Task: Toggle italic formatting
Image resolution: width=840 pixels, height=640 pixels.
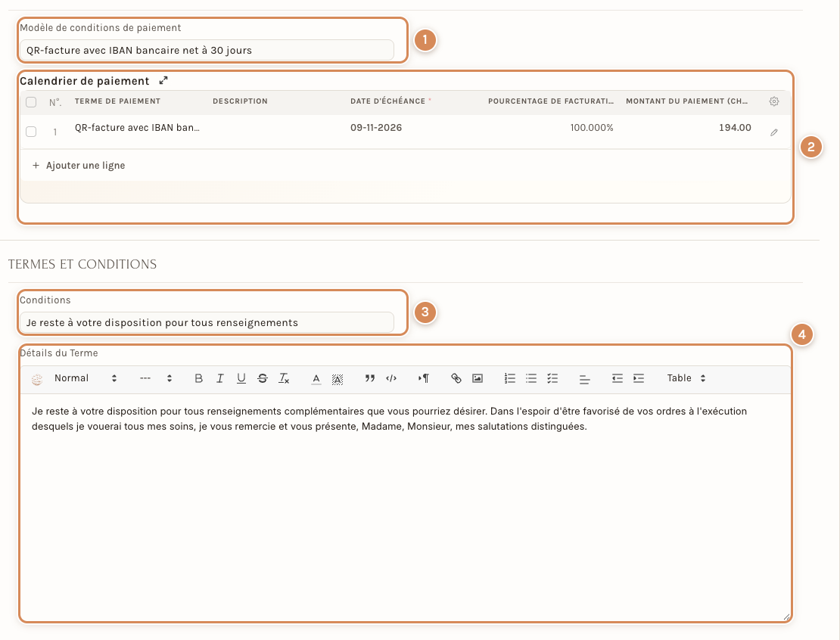Action: pyautogui.click(x=219, y=379)
